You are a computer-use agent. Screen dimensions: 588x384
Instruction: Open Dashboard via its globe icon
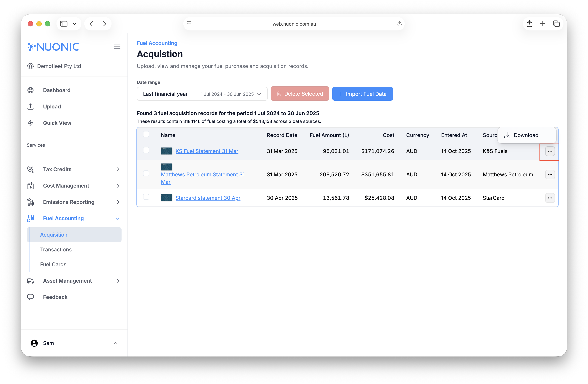point(30,90)
